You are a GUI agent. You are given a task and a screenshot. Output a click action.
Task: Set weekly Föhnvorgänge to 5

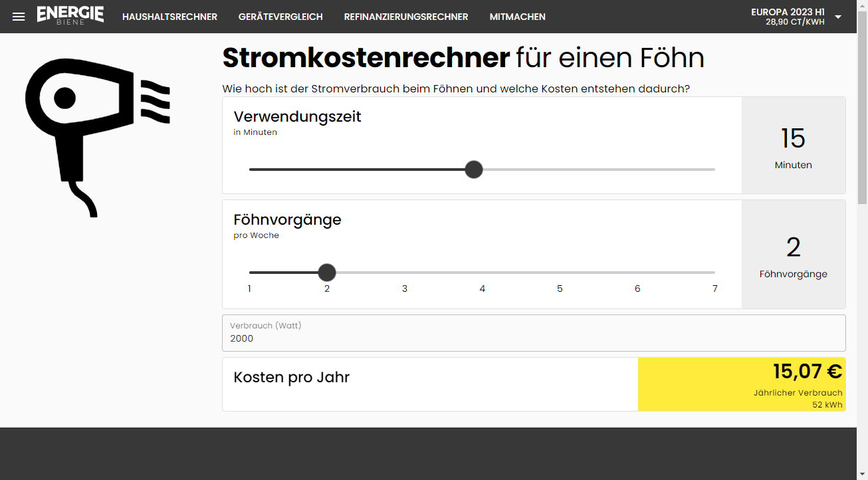tap(560, 273)
